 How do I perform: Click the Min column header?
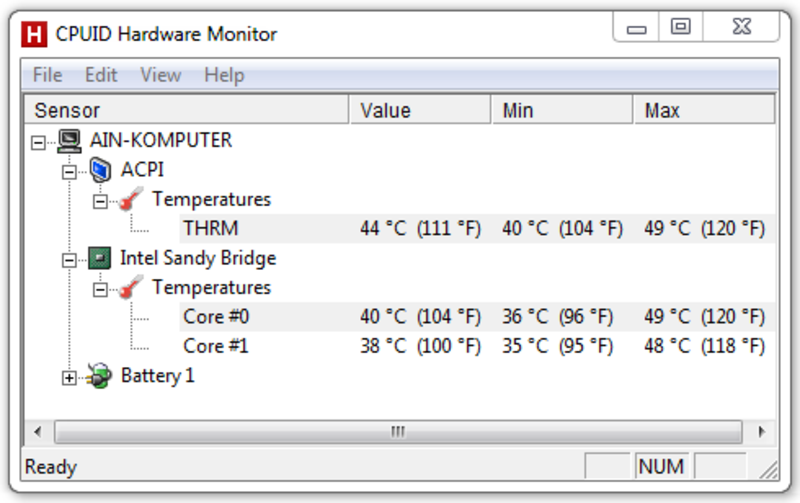point(562,110)
